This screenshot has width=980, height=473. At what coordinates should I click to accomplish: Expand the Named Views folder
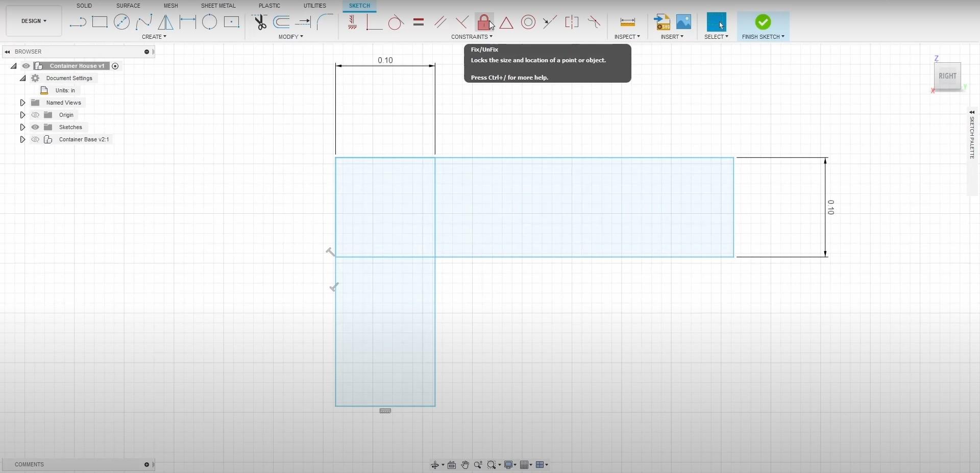[x=22, y=103]
